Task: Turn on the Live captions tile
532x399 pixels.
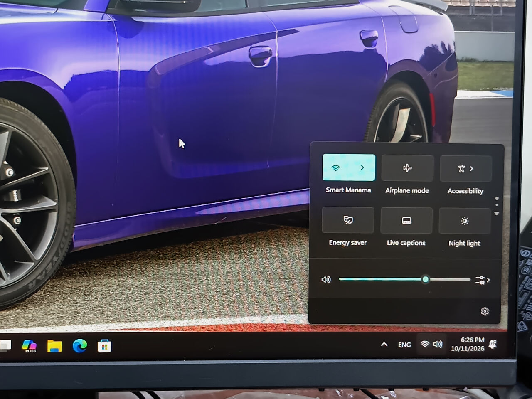Action: [406, 220]
